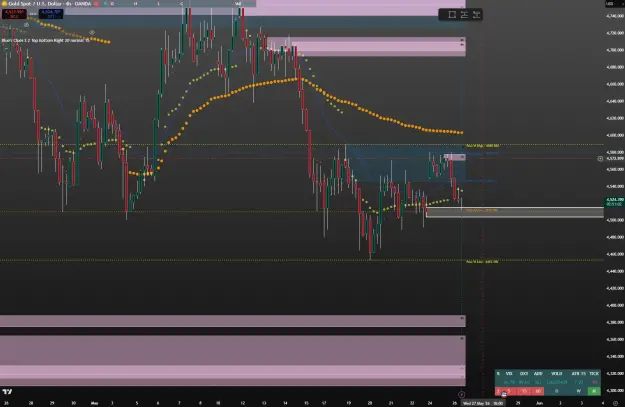Open the US flag economic event marker
The width and height of the screenshot is (625, 407).
pos(504,395)
